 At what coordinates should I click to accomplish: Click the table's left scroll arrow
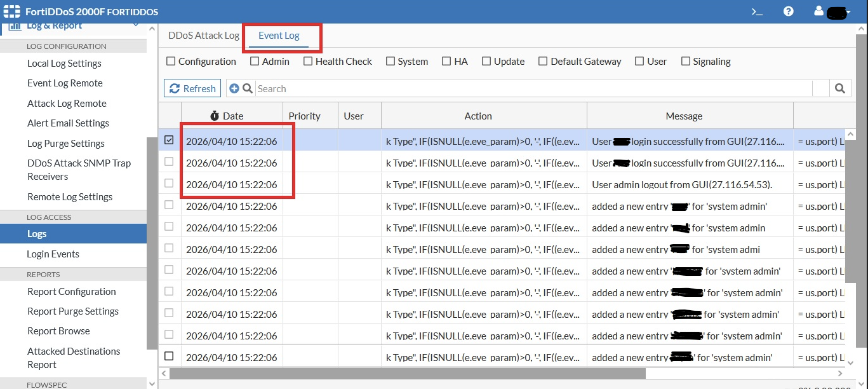pyautogui.click(x=164, y=373)
